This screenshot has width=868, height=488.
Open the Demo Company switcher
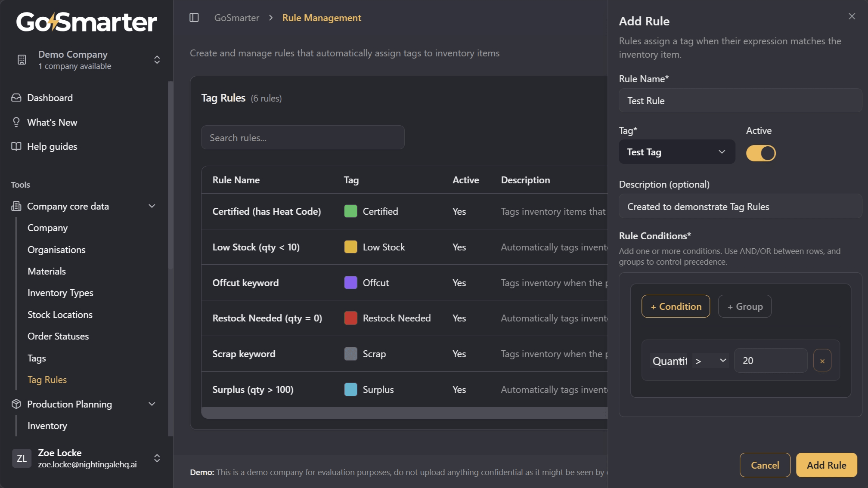(x=157, y=60)
